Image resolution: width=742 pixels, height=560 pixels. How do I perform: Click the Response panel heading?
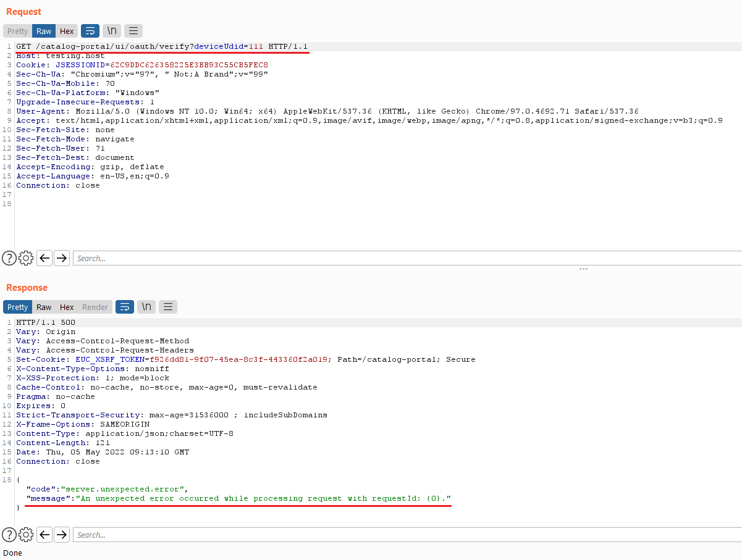click(27, 288)
